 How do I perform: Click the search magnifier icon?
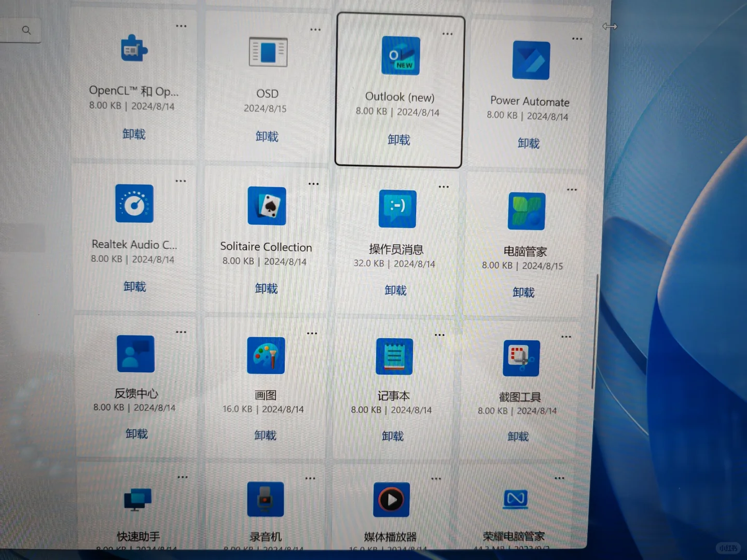pyautogui.click(x=26, y=30)
